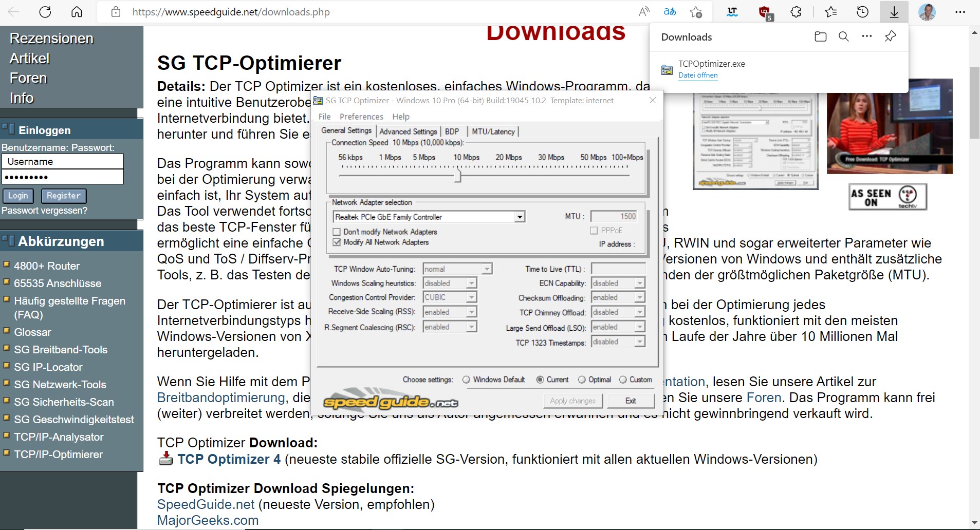Image resolution: width=980 pixels, height=530 pixels.
Task: Tick the PPPoE checkbox
Action: (595, 231)
